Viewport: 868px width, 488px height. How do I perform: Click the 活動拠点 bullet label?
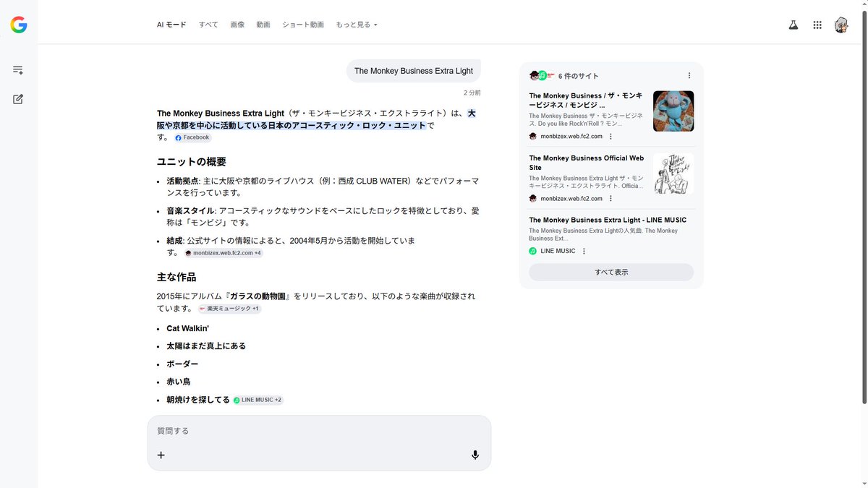coord(182,181)
